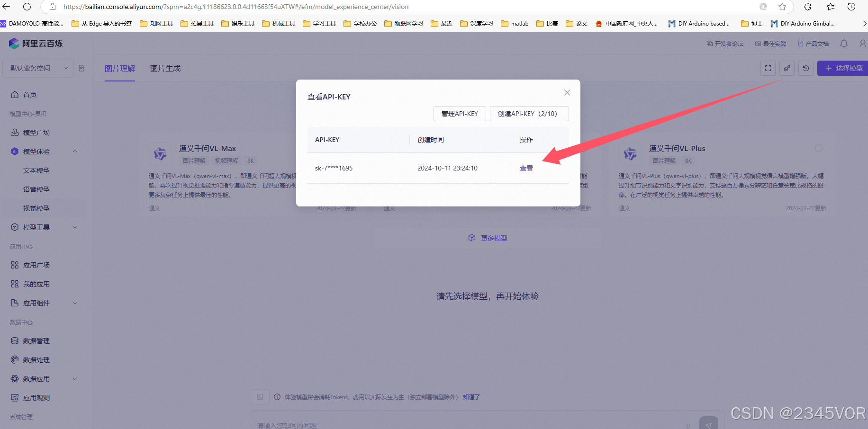Click the API-KEY key icon button

(787, 68)
